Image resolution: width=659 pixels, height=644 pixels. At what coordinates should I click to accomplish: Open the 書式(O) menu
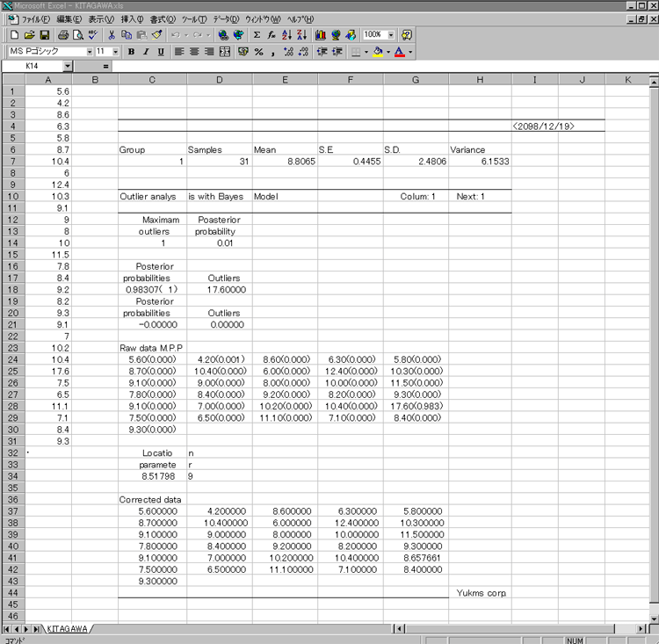(x=163, y=19)
